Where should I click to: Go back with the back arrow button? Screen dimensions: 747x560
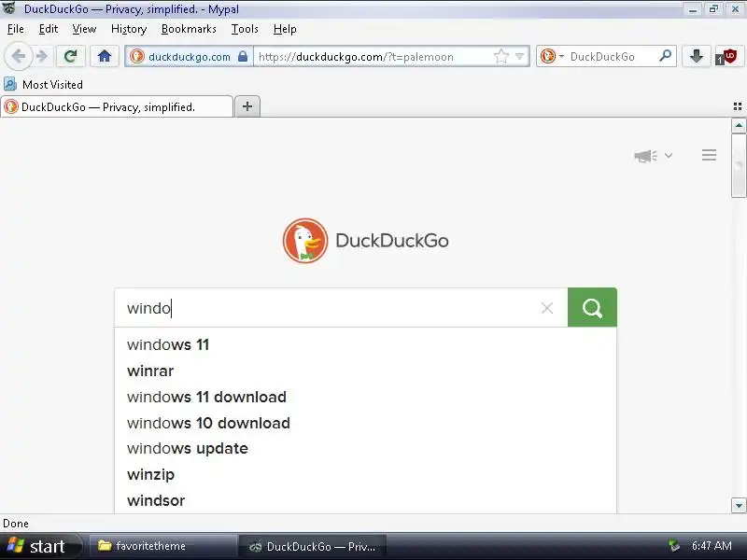(x=18, y=56)
